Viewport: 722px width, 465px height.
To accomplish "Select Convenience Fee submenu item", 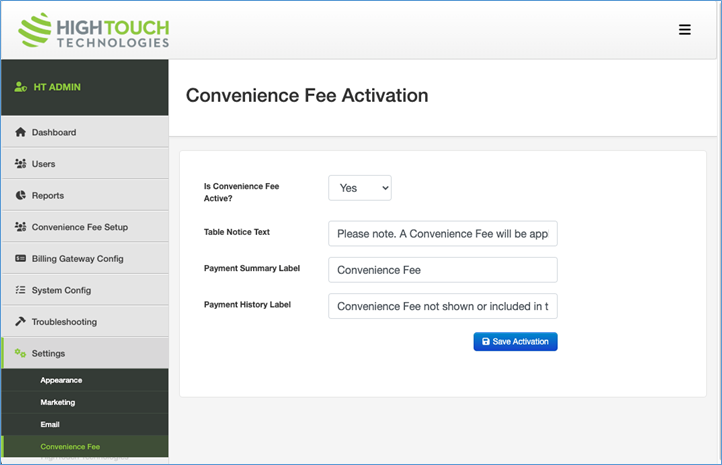I will [70, 446].
